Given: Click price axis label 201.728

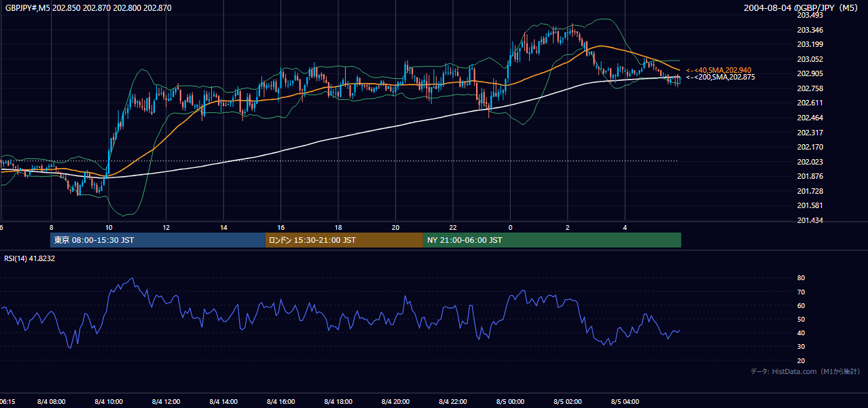Looking at the screenshot, I should pos(810,191).
